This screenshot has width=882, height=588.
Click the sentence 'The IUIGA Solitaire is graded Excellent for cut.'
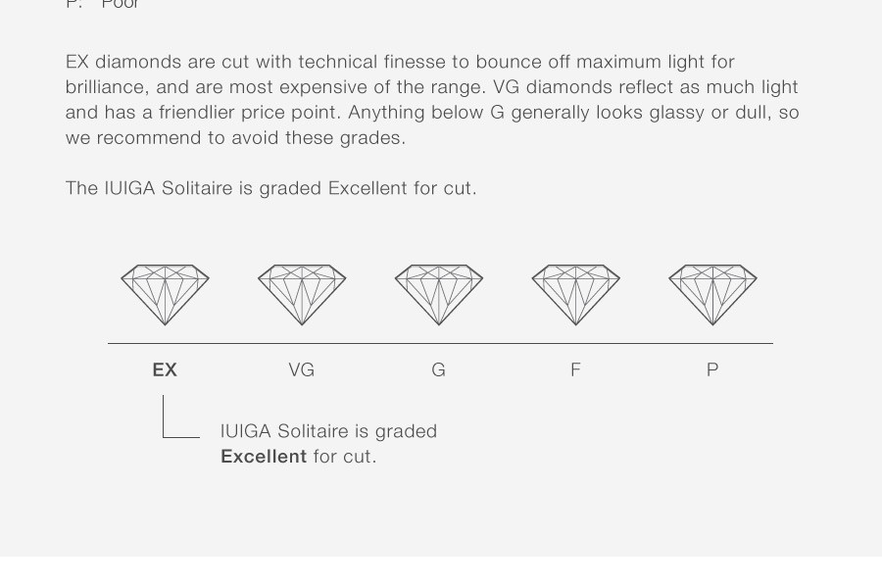pyautogui.click(x=271, y=188)
